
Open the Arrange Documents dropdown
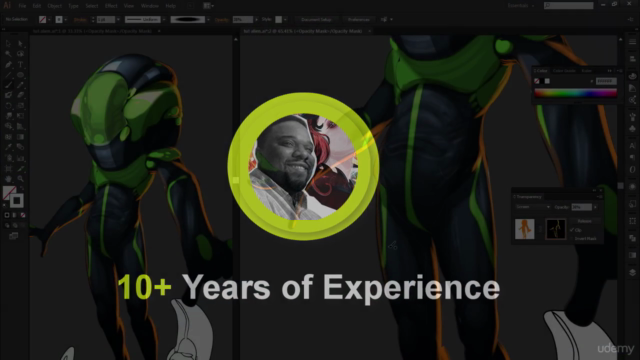coord(209,6)
